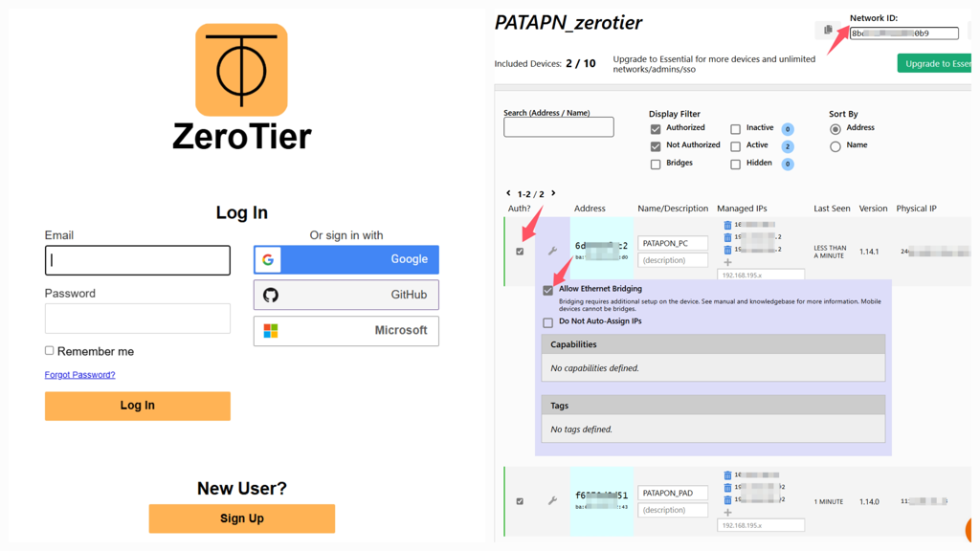
Task: Click plus icon to add IP for PATAPON_PAD
Action: click(727, 512)
